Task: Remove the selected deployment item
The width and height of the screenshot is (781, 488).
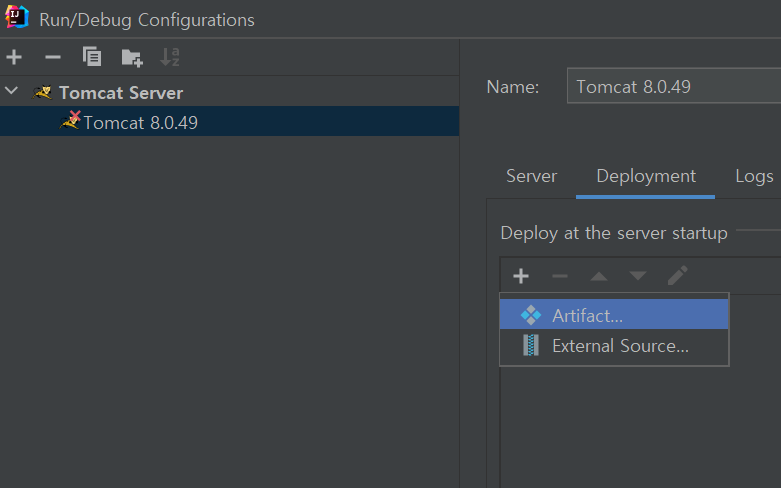Action: pos(560,276)
